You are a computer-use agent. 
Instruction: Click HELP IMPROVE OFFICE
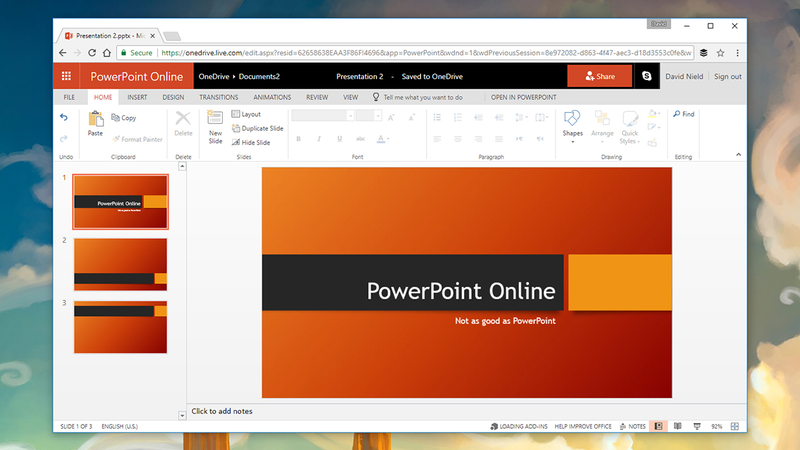coord(583,426)
